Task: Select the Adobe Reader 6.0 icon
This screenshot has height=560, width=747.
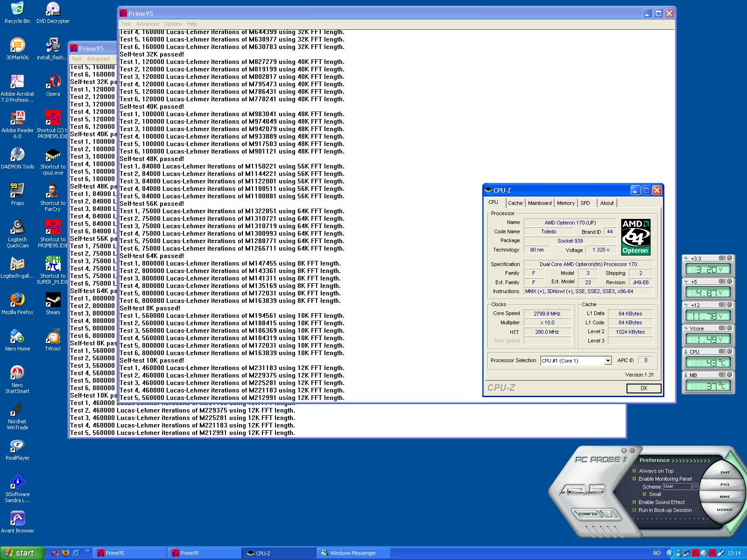Action: pyautogui.click(x=17, y=125)
